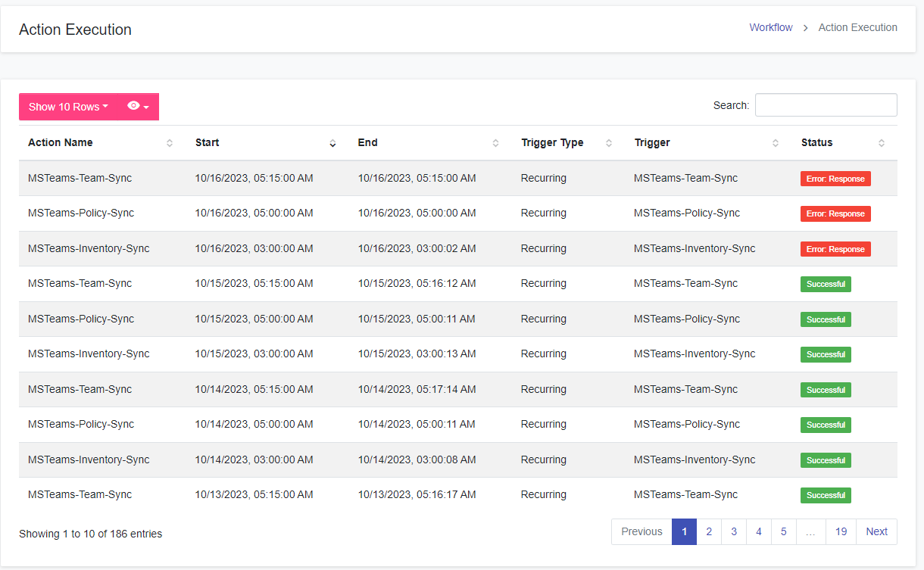The height and width of the screenshot is (570, 924).
Task: Sort table by Start column
Action: click(x=267, y=143)
